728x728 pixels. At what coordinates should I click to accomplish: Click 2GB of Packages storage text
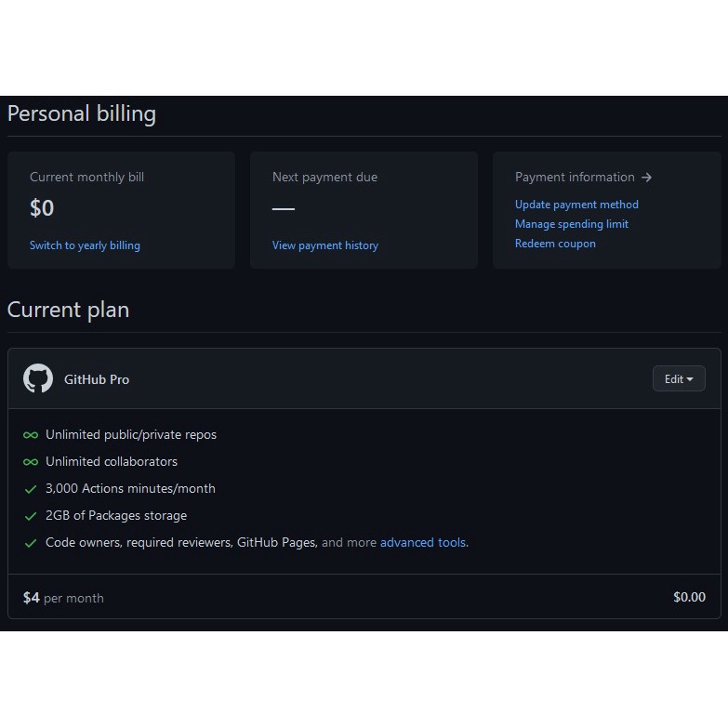(116, 515)
